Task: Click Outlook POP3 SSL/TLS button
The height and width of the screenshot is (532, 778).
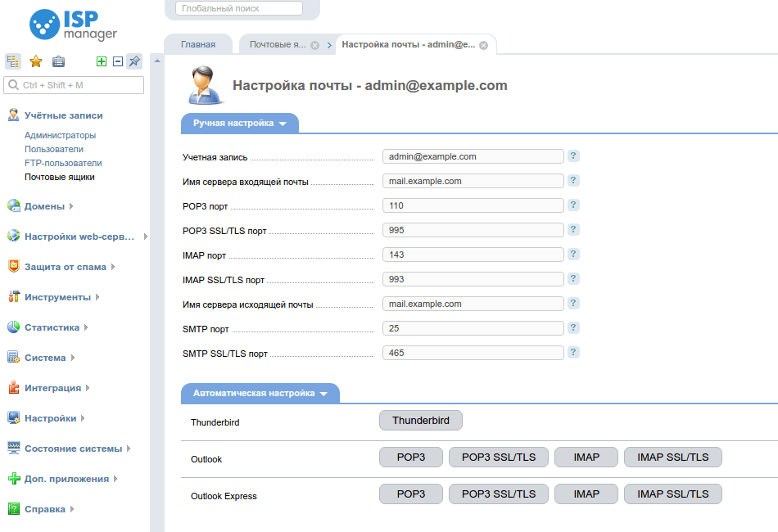Action: (x=499, y=458)
